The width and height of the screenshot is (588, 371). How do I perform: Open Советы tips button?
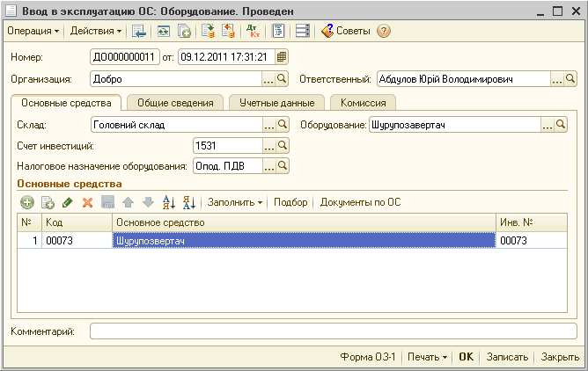(x=346, y=31)
